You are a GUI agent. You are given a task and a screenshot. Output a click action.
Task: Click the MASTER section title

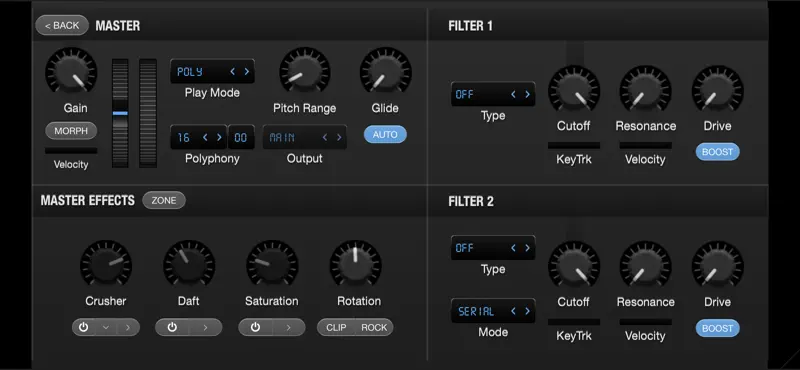pos(118,26)
